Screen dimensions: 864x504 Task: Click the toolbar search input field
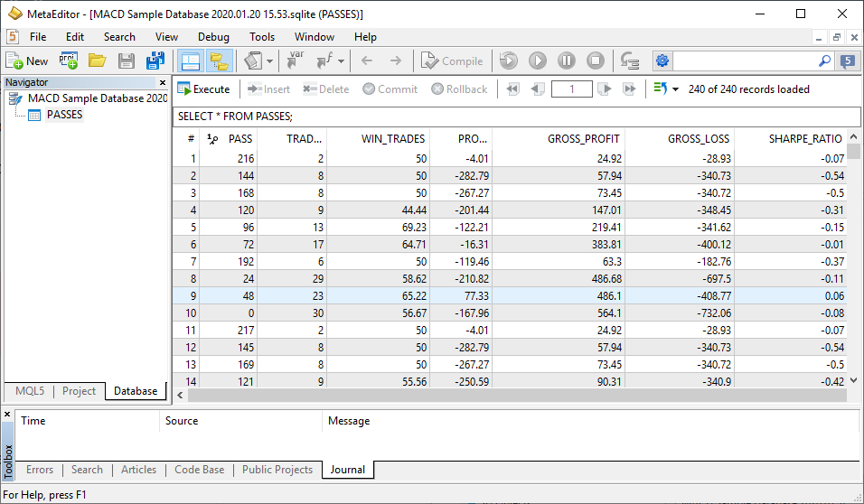[x=744, y=61]
